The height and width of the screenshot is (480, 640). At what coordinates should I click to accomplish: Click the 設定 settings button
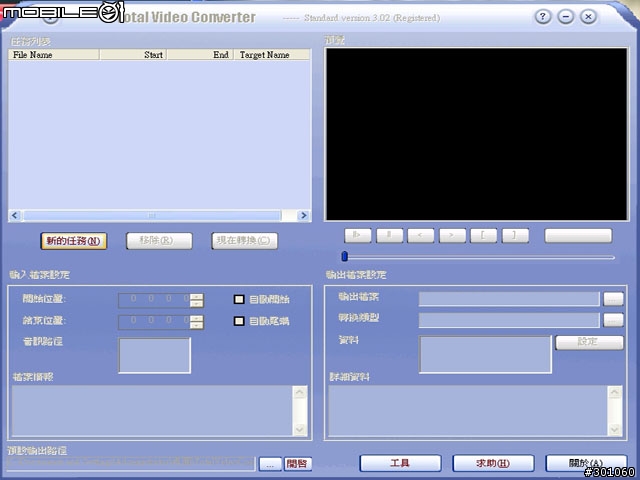(589, 342)
